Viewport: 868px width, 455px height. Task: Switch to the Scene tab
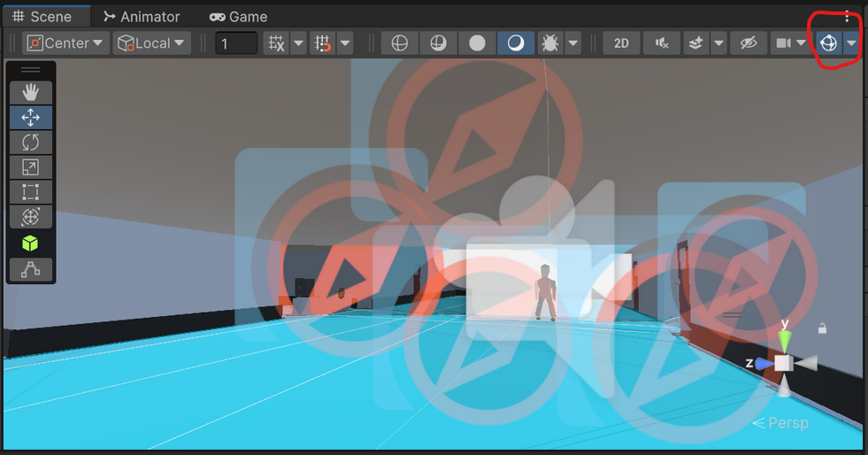pyautogui.click(x=42, y=17)
